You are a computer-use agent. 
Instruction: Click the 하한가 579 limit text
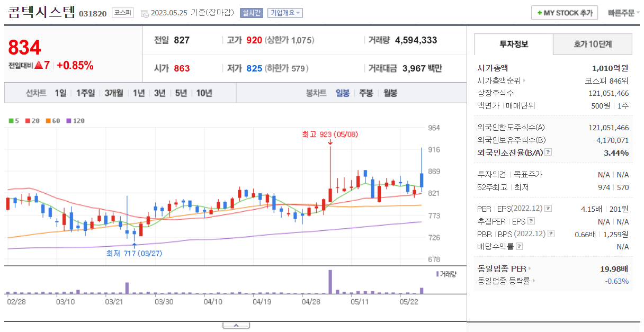point(287,68)
